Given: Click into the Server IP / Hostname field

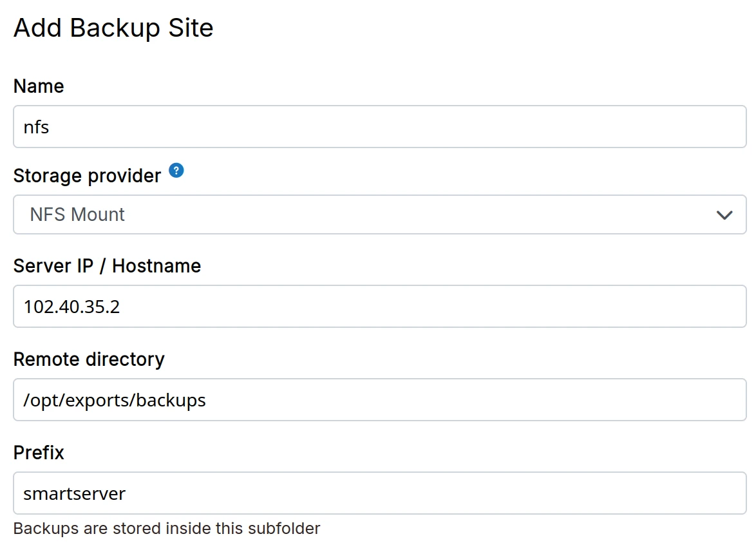Looking at the screenshot, I should [x=379, y=307].
